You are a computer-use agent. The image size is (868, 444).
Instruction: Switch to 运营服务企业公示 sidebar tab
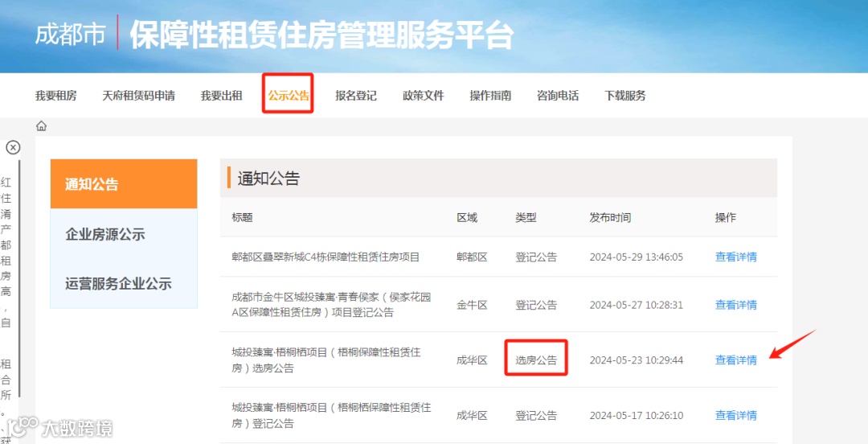[x=124, y=284]
